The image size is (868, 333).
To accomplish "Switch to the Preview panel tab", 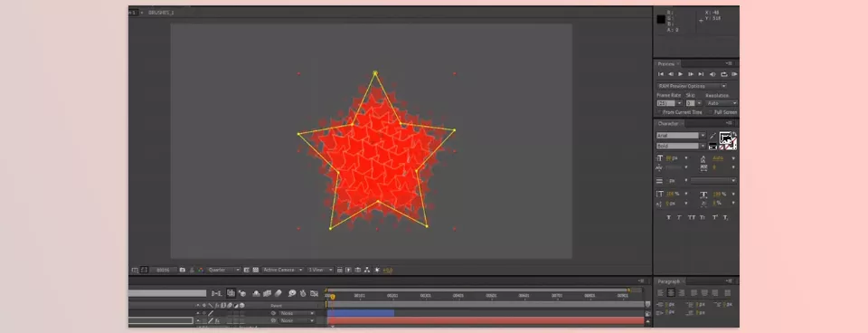I will [x=666, y=63].
